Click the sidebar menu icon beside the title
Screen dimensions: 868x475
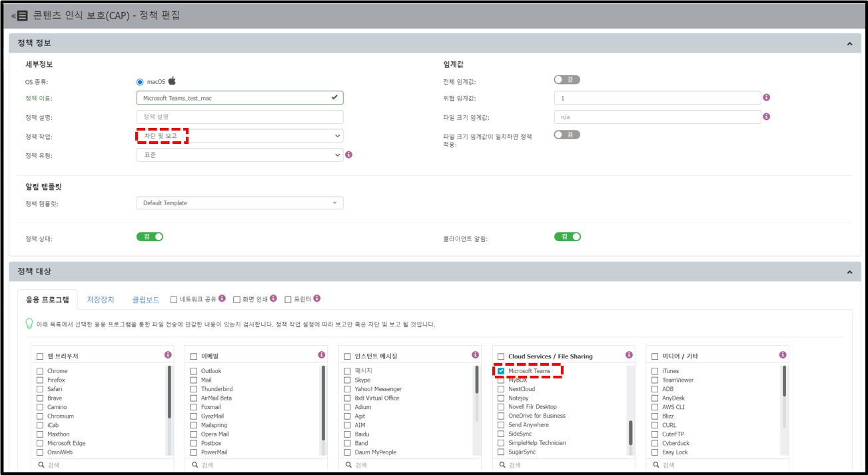[x=22, y=15]
